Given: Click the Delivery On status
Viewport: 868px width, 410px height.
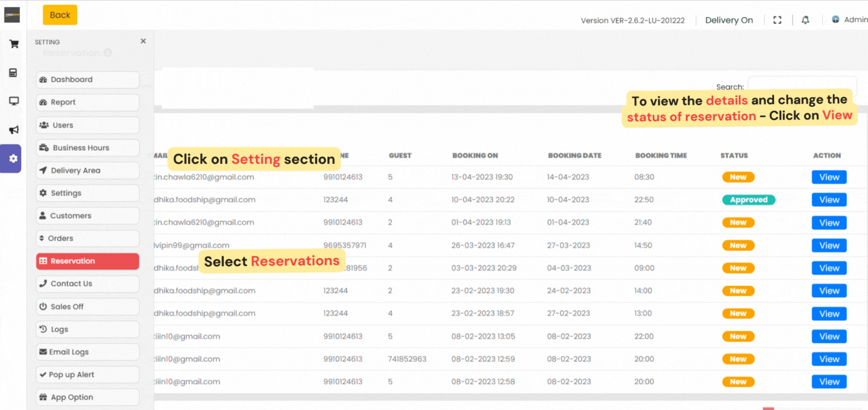Looking at the screenshot, I should pyautogui.click(x=729, y=20).
